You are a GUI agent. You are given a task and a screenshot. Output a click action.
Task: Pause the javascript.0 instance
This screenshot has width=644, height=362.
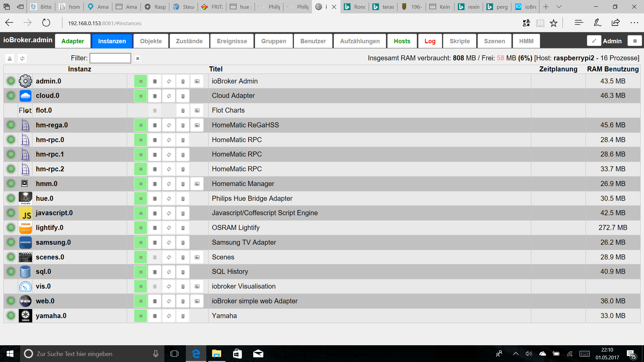[141, 213]
